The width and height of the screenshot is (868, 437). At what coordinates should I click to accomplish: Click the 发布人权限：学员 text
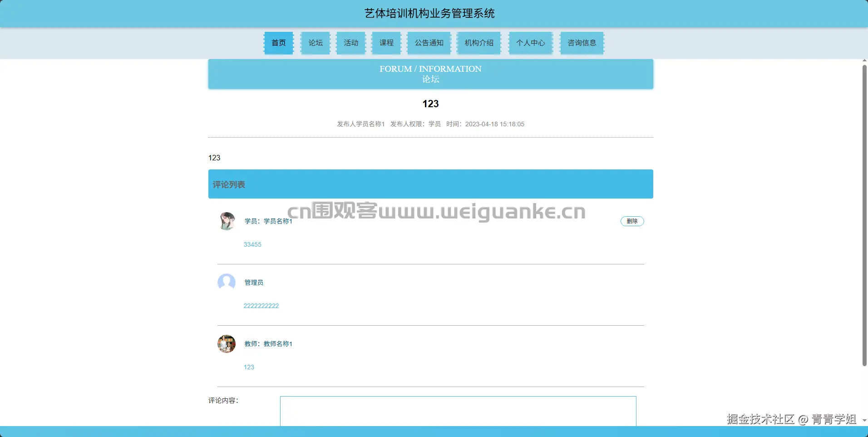coord(415,124)
